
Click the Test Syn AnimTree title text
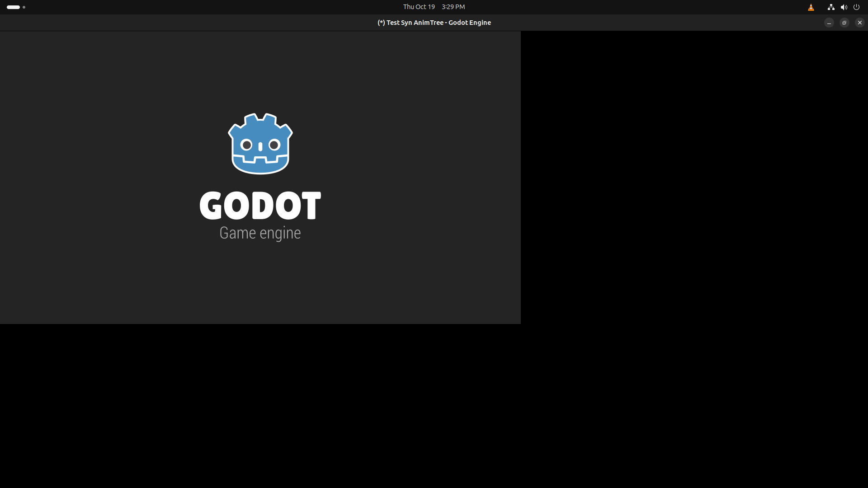coord(434,22)
